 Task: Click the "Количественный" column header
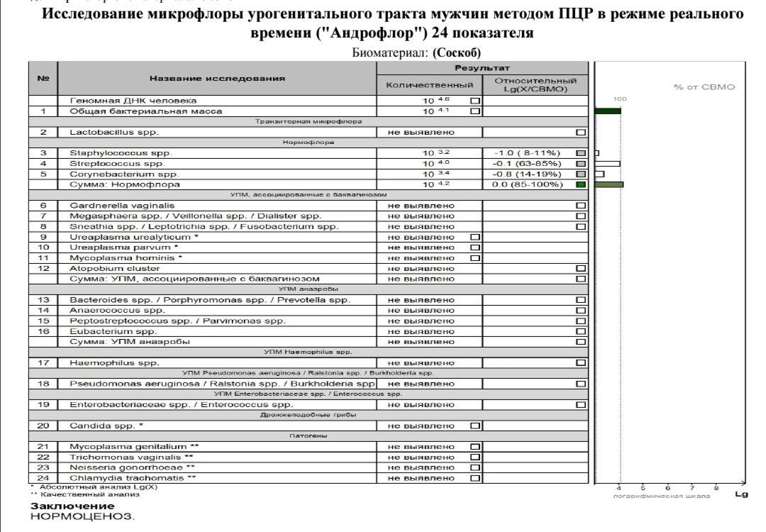[429, 85]
